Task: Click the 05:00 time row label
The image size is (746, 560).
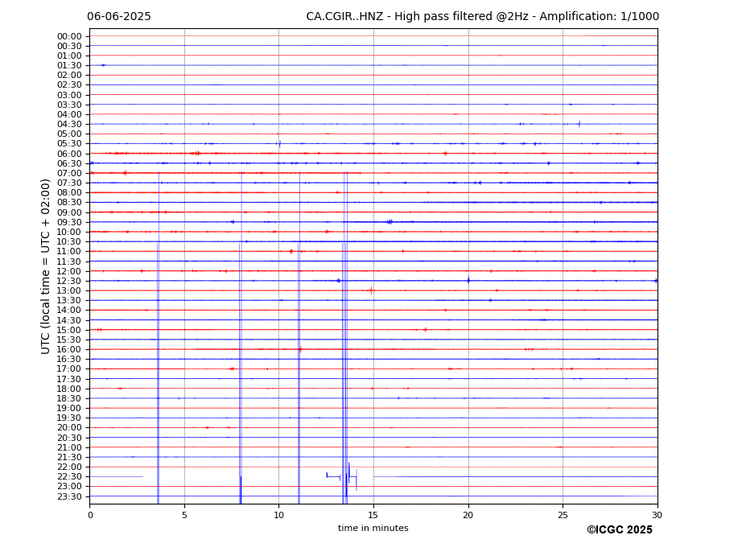Action: (69, 134)
